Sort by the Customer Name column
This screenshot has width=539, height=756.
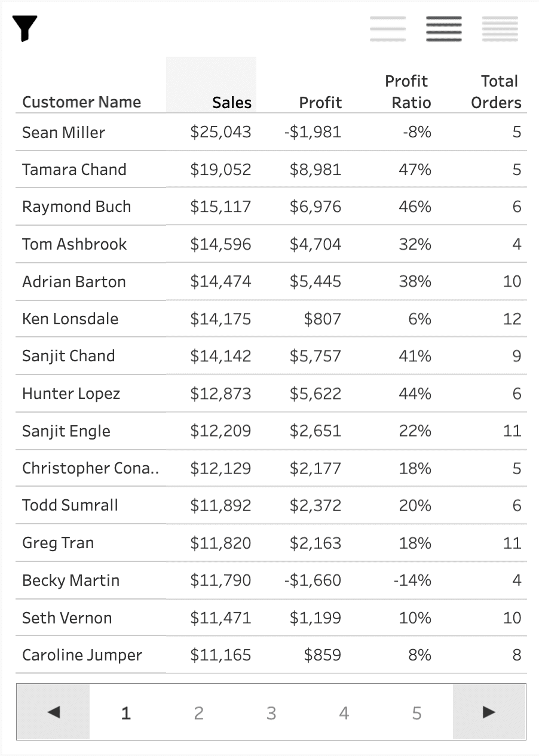(x=81, y=102)
